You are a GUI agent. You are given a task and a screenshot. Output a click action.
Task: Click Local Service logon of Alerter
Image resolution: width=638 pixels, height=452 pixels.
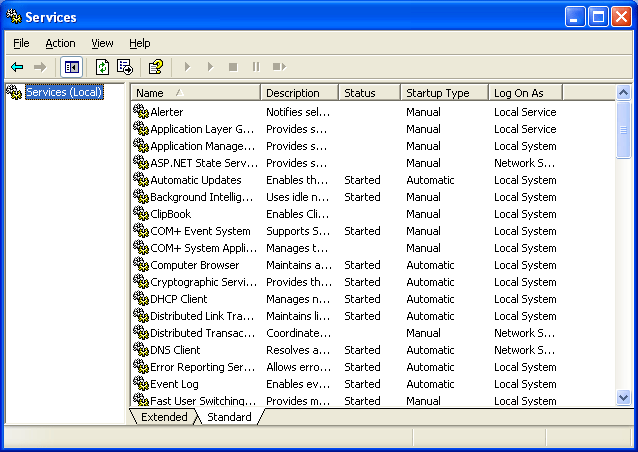pos(525,112)
